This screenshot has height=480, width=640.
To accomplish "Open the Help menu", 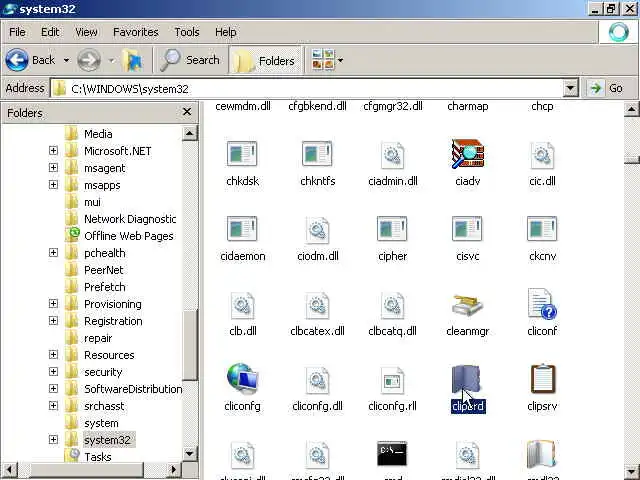I will pos(225,32).
